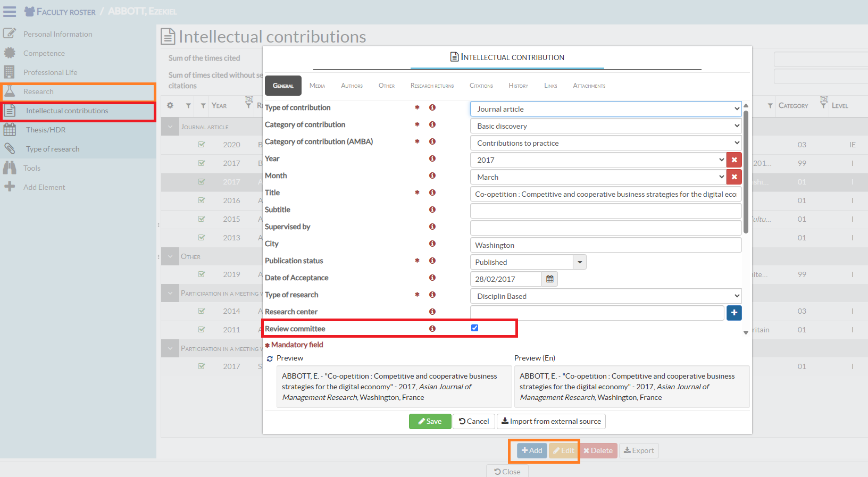This screenshot has width=868, height=477.
Task: Click the blue plus next to Research center
Action: 734,313
